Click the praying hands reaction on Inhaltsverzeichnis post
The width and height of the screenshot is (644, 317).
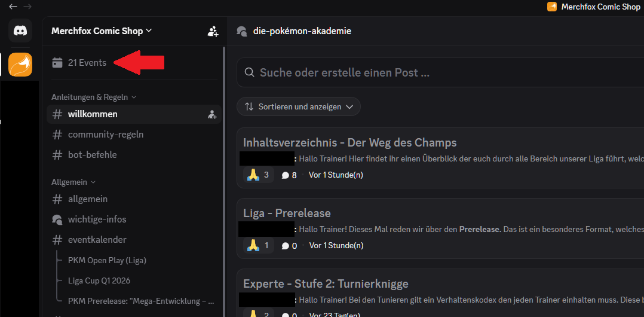[x=258, y=175]
